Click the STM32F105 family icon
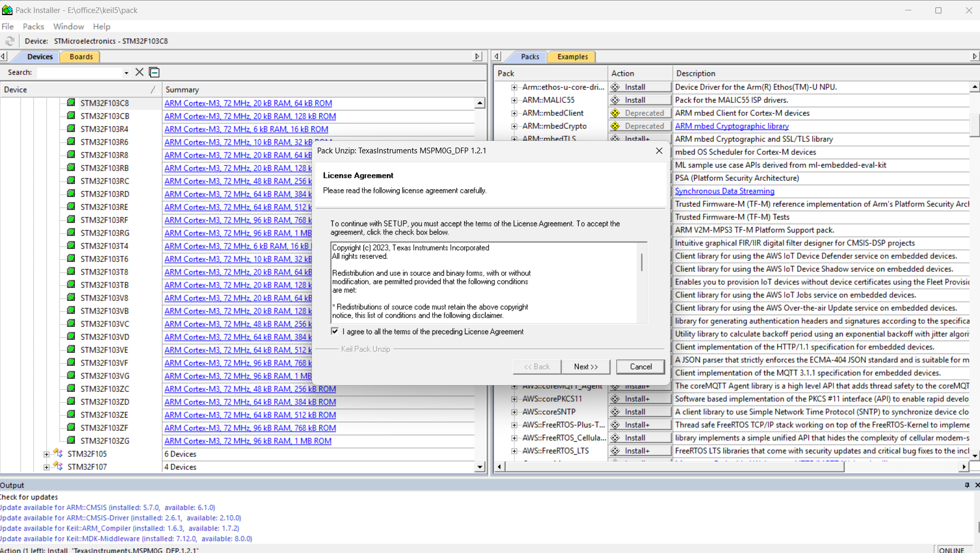 pos(58,454)
